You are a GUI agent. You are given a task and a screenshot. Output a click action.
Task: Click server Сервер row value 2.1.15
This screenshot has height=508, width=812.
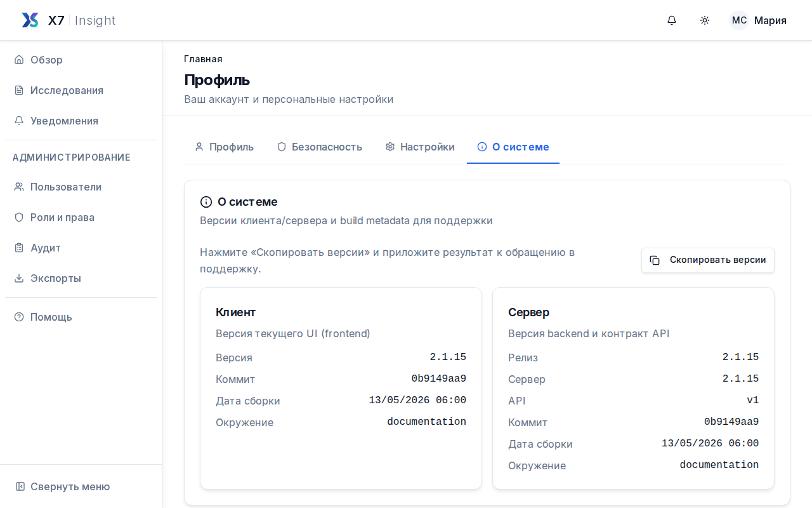pyautogui.click(x=740, y=378)
